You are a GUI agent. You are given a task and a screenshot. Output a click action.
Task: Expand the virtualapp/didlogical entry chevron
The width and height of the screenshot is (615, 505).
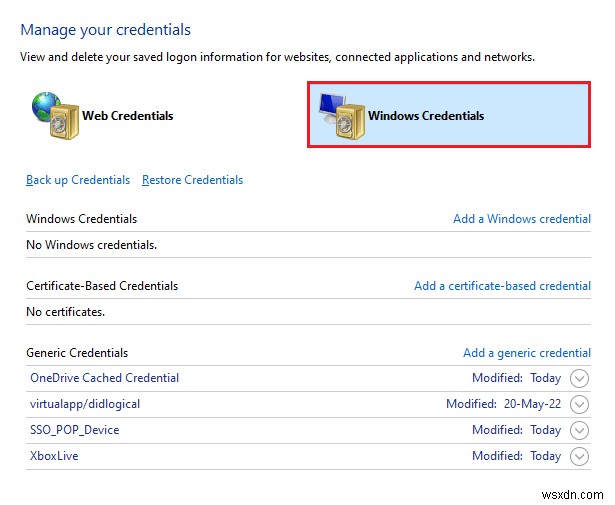tap(579, 405)
